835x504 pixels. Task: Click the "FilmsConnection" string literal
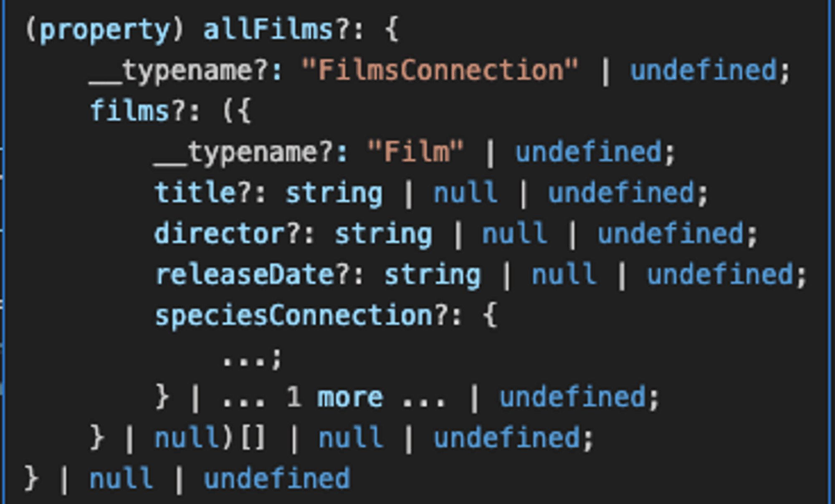[440, 70]
